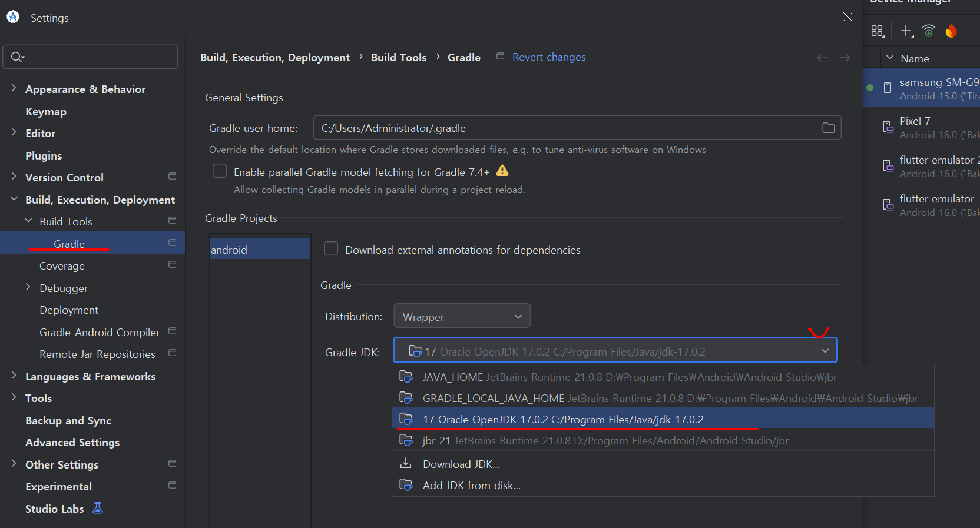
Task: Click project-level icon next to Experimental
Action: point(172,485)
